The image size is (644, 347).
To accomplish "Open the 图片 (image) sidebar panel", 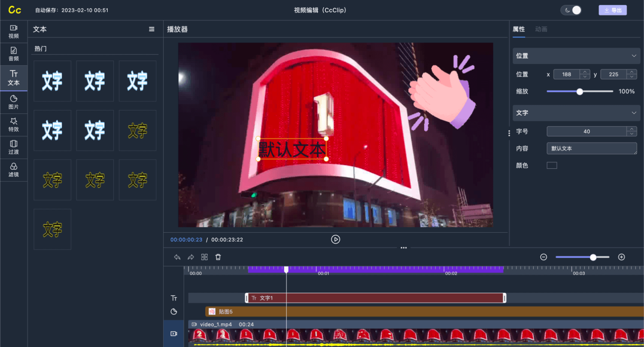I will (x=14, y=102).
